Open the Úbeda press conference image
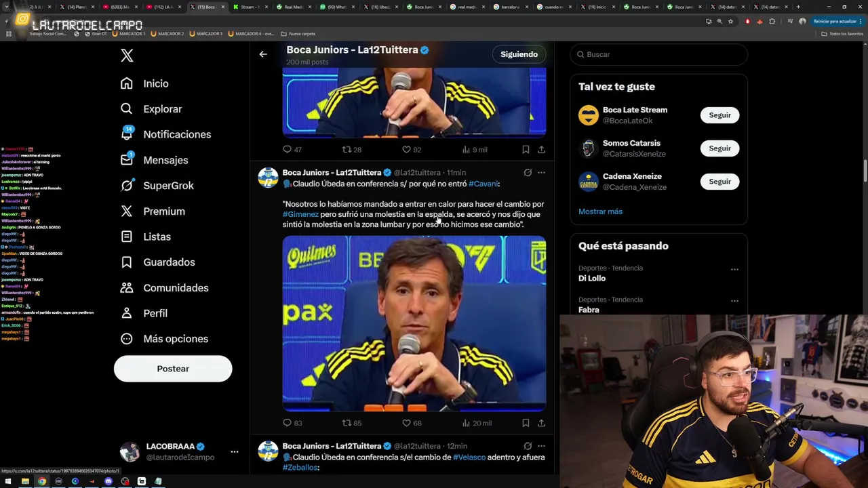This screenshot has height=488, width=868. pos(414,323)
